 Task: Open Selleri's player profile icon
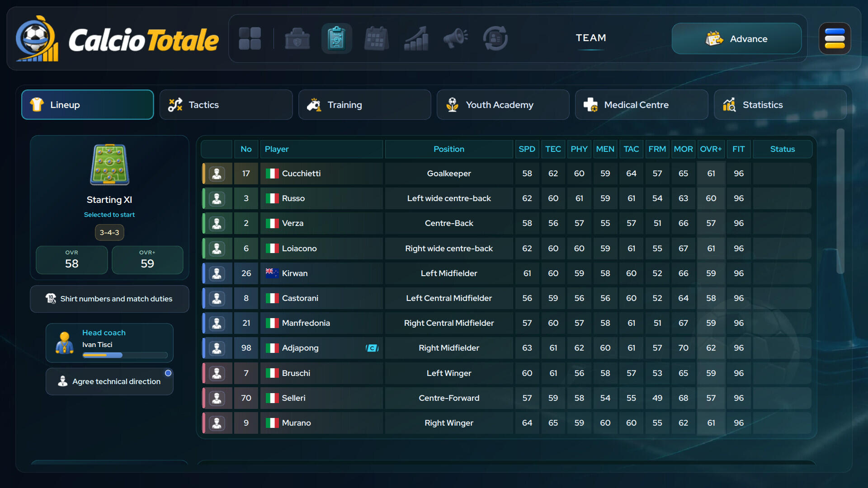[217, 398]
